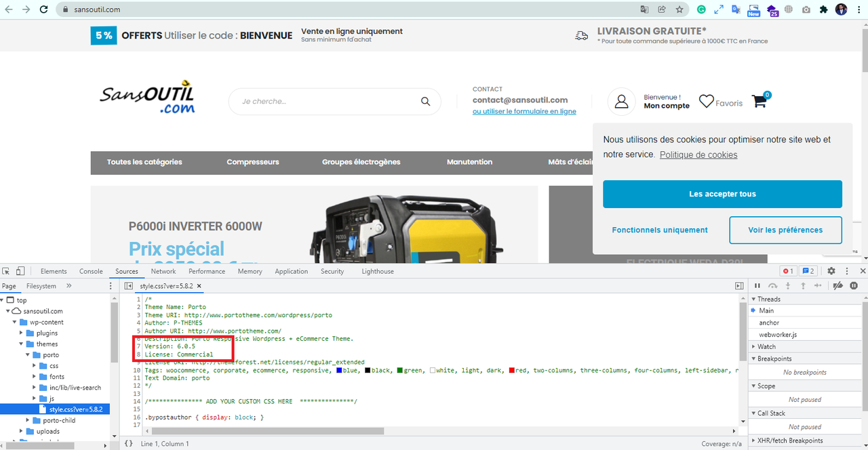Expand the css folder
The width and height of the screenshot is (868, 450).
[x=35, y=366]
